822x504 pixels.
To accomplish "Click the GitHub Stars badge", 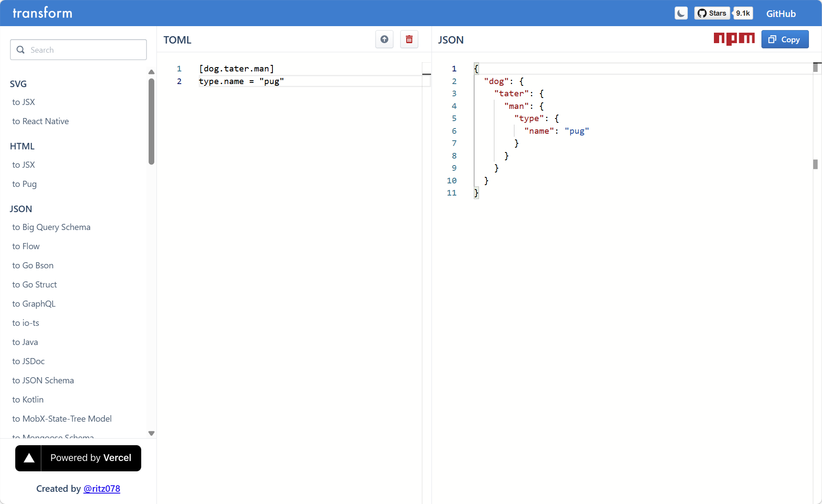I will tap(712, 14).
